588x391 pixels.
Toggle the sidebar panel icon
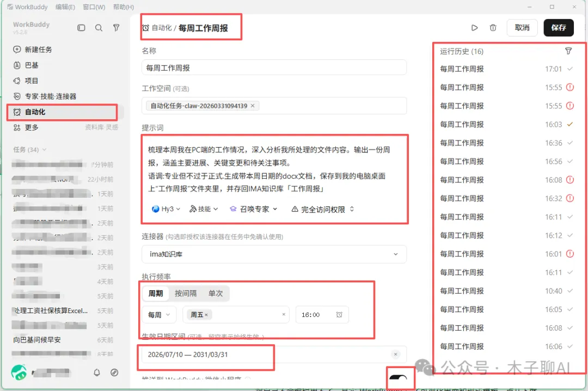tap(81, 28)
